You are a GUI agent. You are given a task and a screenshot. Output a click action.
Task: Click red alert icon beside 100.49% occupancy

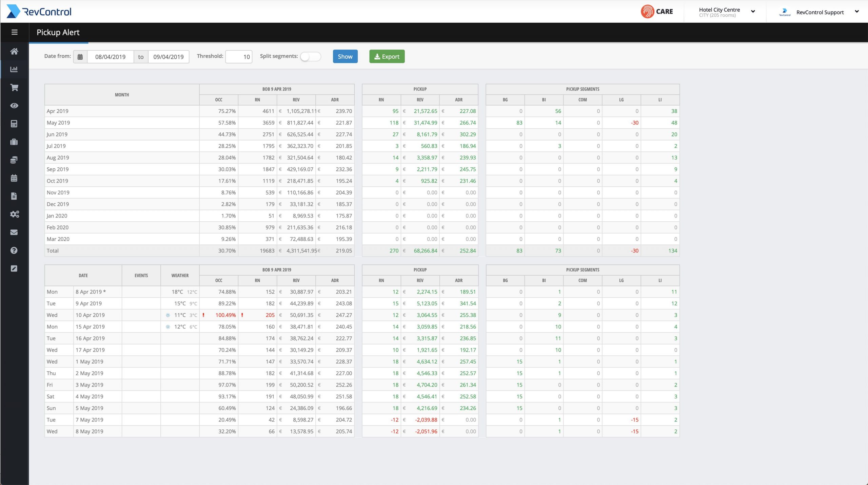click(x=203, y=315)
